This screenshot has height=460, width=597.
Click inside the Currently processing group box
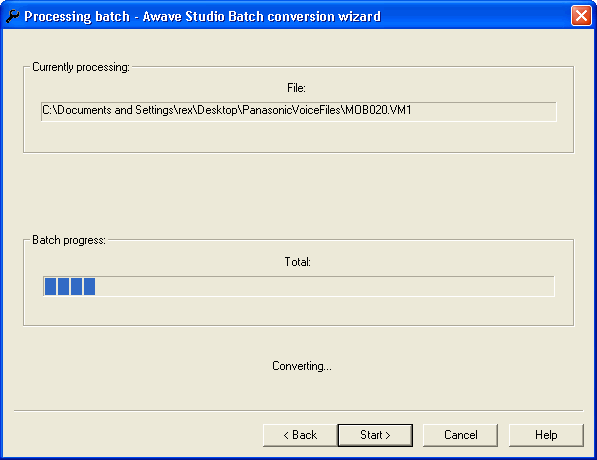point(298,137)
